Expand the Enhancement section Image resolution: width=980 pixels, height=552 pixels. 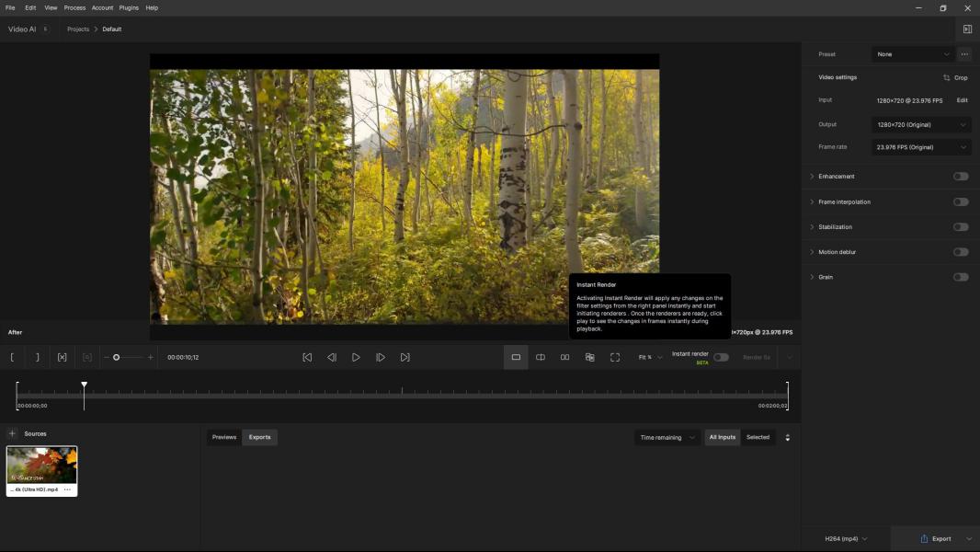click(812, 177)
